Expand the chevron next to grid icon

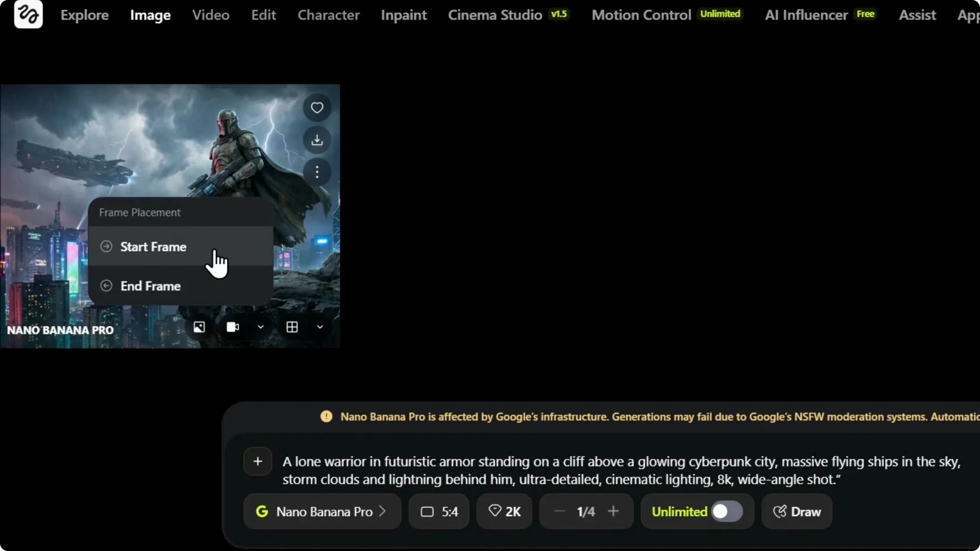pos(320,327)
